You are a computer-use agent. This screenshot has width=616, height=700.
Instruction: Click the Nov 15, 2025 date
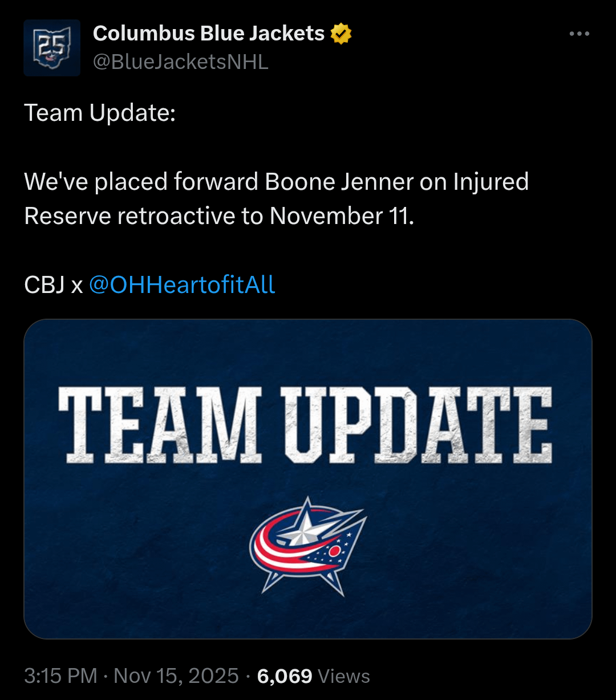(176, 676)
